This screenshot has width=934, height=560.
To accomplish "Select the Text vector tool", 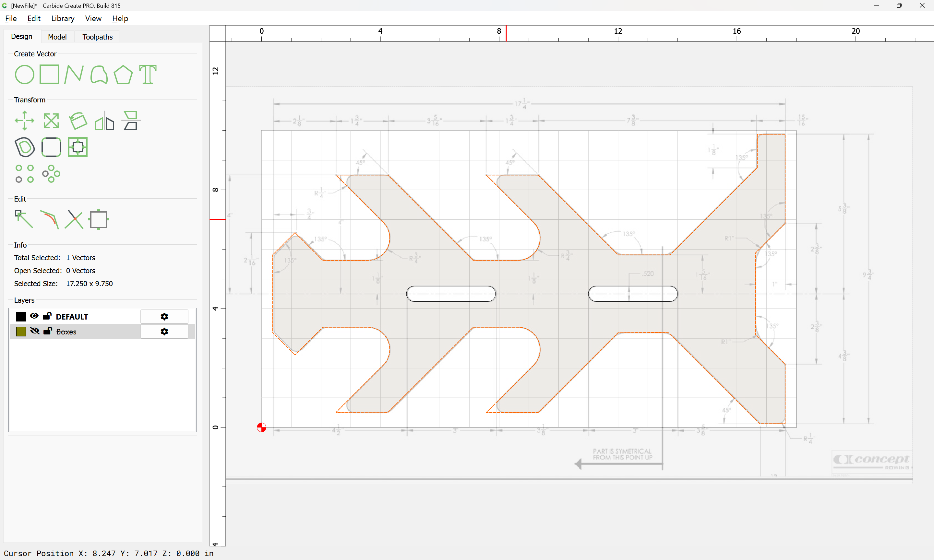I will tap(148, 74).
